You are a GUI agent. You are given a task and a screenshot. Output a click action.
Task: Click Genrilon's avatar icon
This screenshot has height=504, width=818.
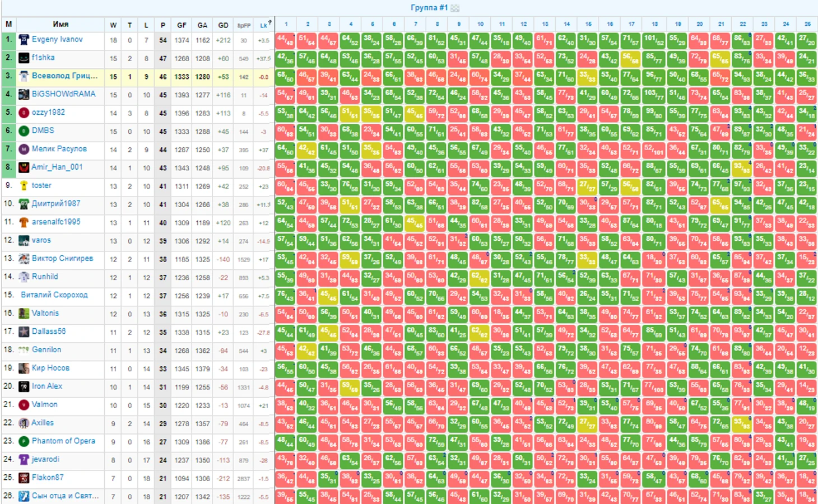[24, 350]
